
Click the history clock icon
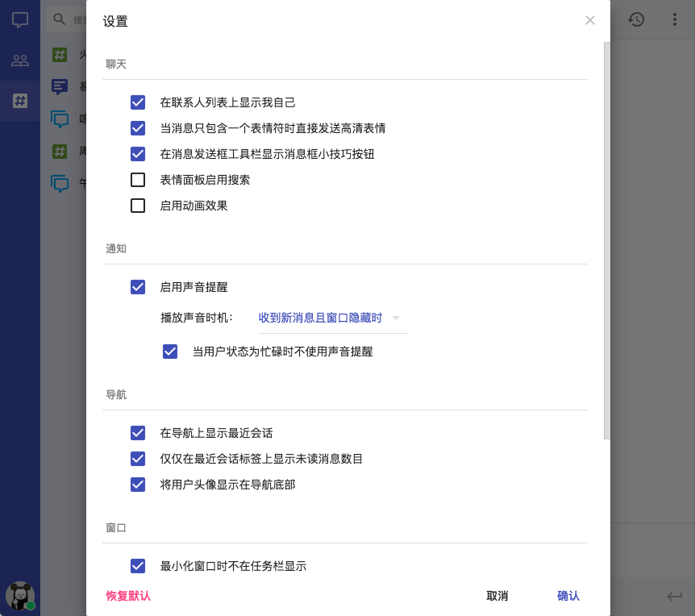pos(636,19)
